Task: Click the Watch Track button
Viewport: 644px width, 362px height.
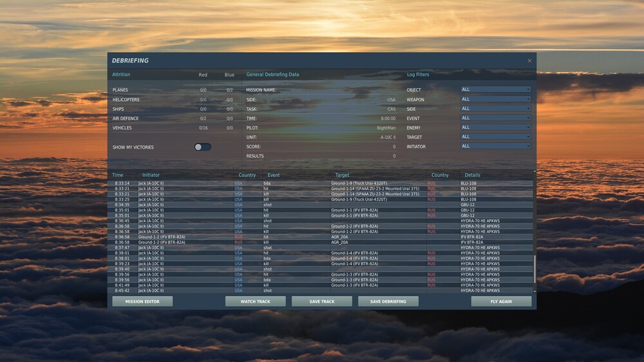Action: point(256,301)
